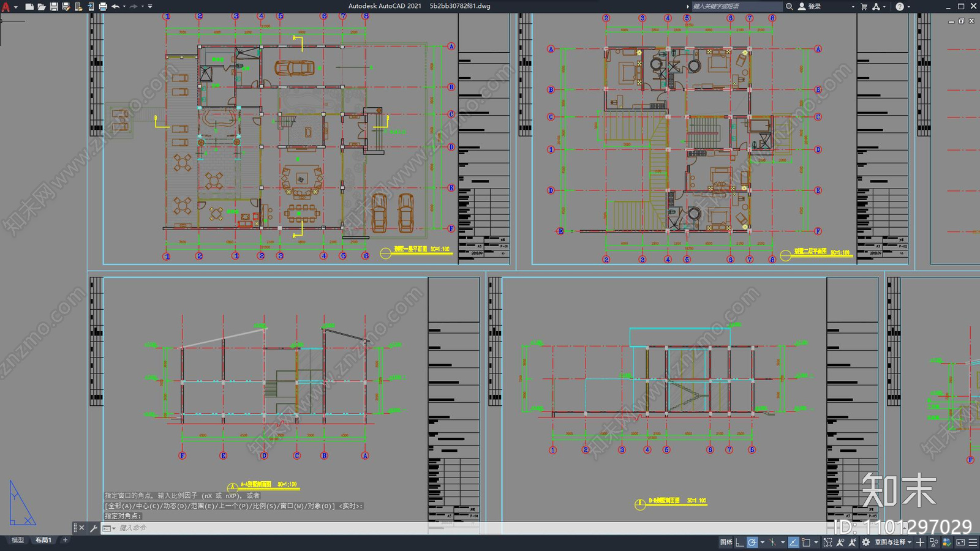
Task: Click the Workspace switching gear icon
Action: point(865,542)
